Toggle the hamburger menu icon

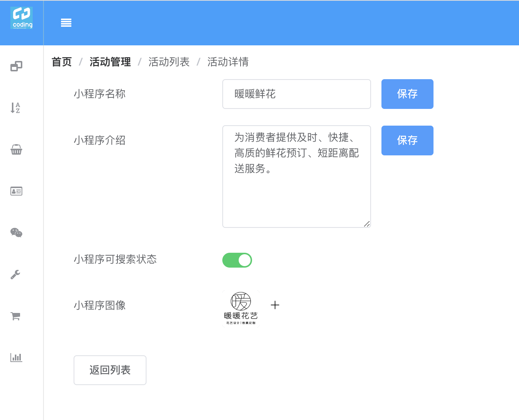[66, 23]
